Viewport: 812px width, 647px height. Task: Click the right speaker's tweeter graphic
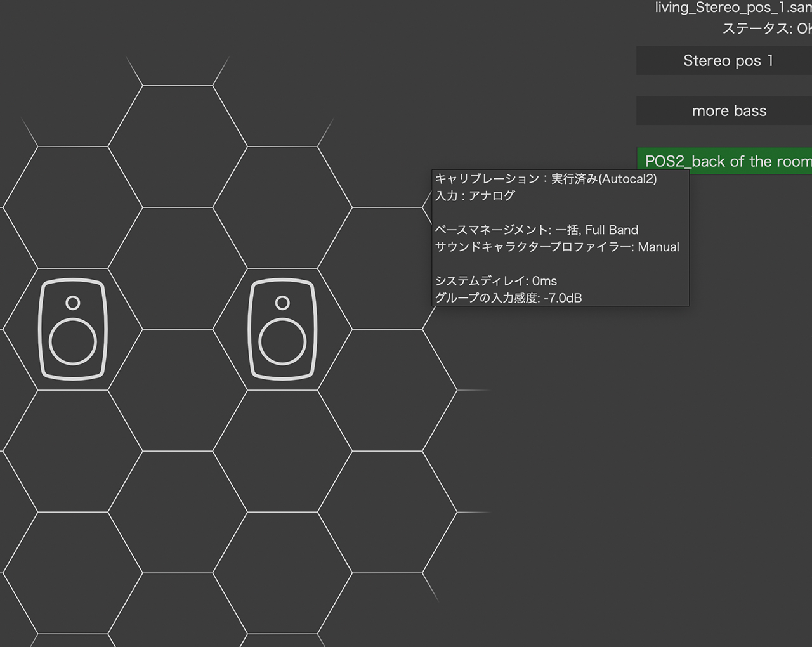282,303
